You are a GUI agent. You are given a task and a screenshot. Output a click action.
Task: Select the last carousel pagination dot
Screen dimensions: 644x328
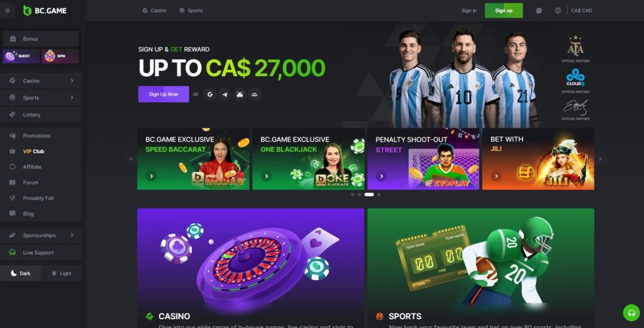pyautogui.click(x=379, y=195)
